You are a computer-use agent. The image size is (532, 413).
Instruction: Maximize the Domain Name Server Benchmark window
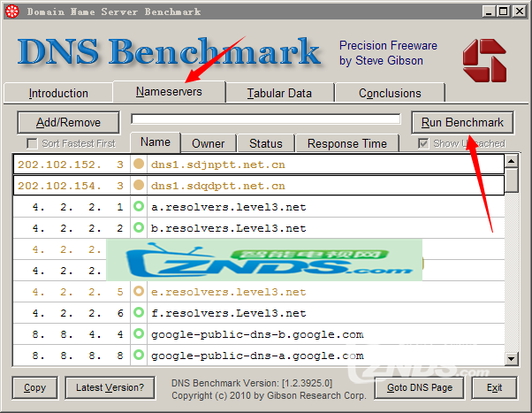point(504,11)
